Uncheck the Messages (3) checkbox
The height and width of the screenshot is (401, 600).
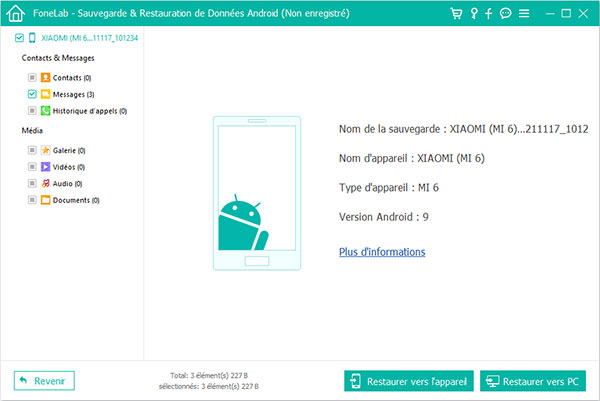coord(32,94)
